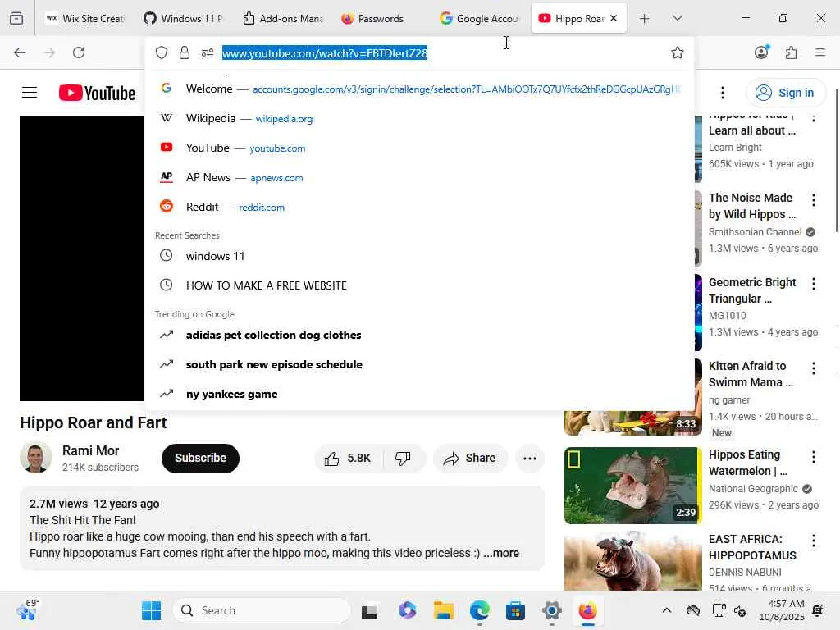Image resolution: width=840 pixels, height=630 pixels.
Task: Go back to the previous page
Action: [x=20, y=52]
